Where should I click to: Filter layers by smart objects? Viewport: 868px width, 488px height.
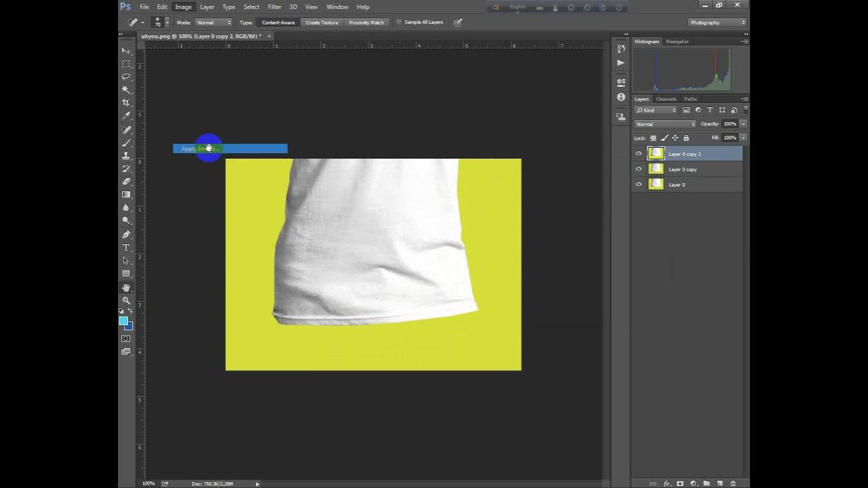coord(733,110)
